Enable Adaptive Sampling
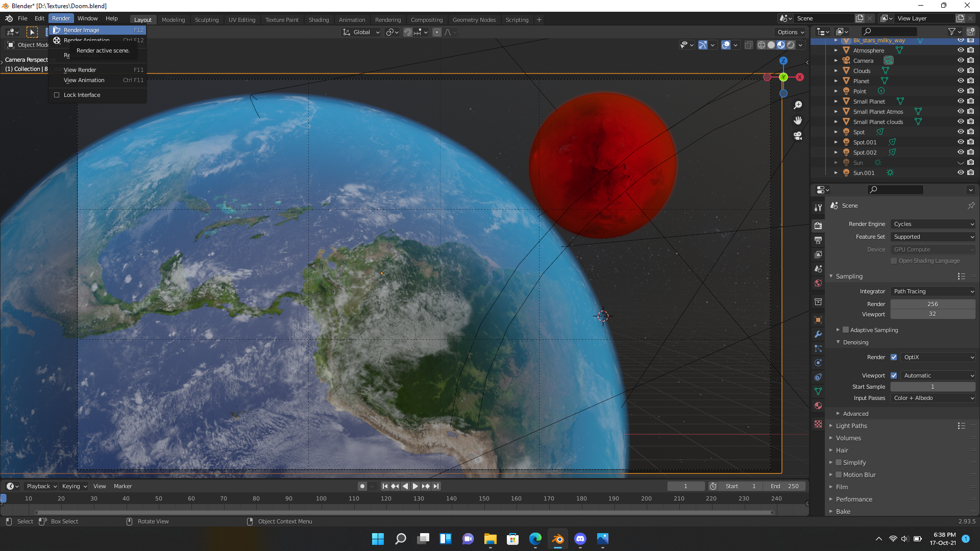980x551 pixels. coord(845,330)
